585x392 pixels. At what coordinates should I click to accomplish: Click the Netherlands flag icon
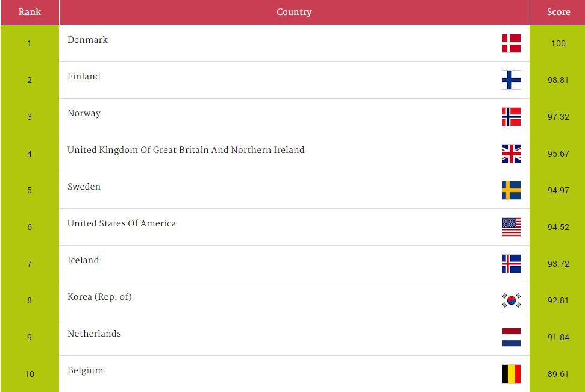pos(511,337)
